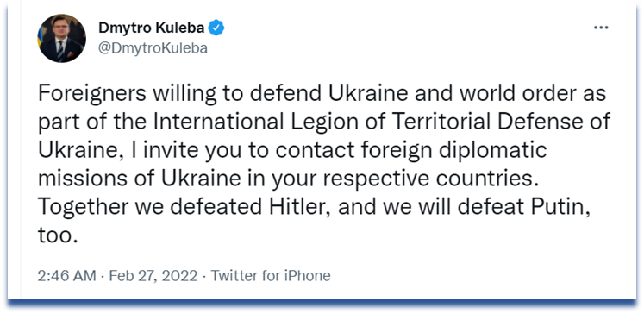Image resolution: width=644 pixels, height=314 pixels.
Task: Click the 2:46 AM timestamp
Action: tap(66, 276)
